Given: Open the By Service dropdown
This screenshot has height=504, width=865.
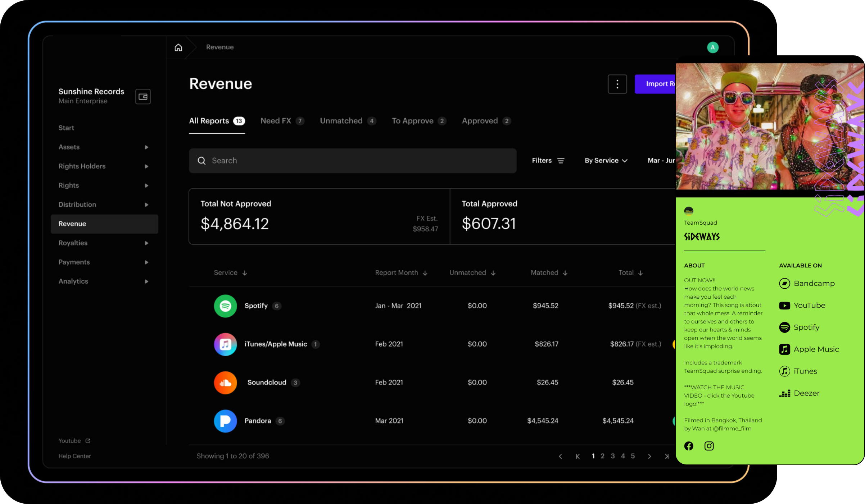Looking at the screenshot, I should [x=606, y=161].
